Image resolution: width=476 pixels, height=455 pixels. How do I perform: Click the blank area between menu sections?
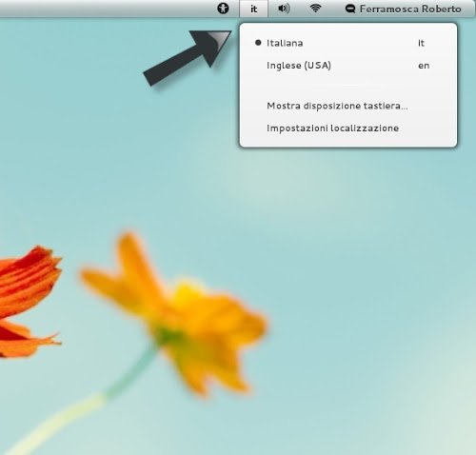pyautogui.click(x=348, y=86)
